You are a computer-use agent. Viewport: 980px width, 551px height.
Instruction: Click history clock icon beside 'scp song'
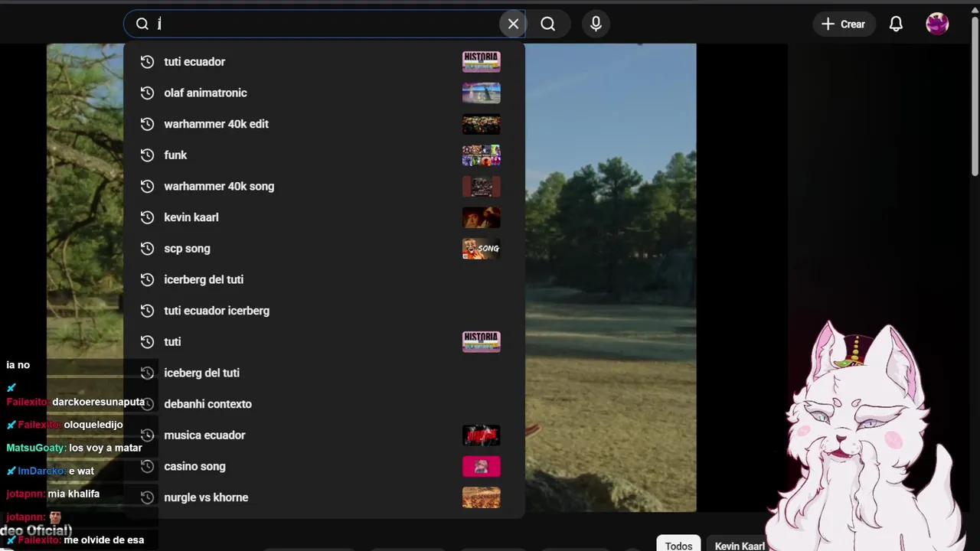click(x=147, y=249)
